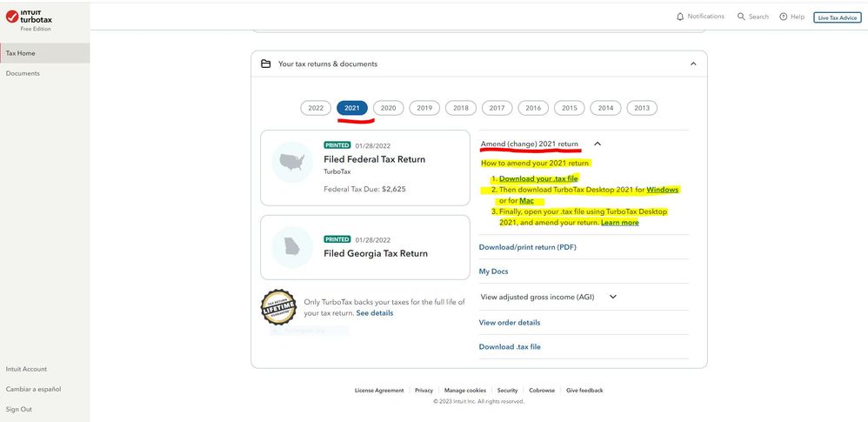Click the US map icon on Federal return
This screenshot has width=868, height=422.
click(292, 162)
